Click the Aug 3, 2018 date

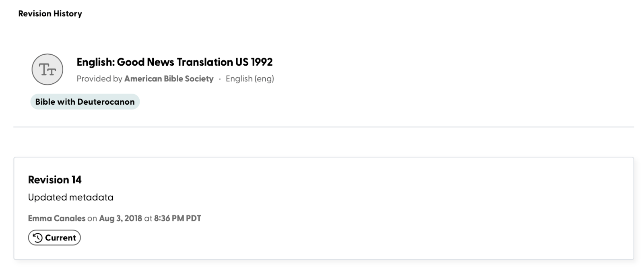click(x=120, y=218)
